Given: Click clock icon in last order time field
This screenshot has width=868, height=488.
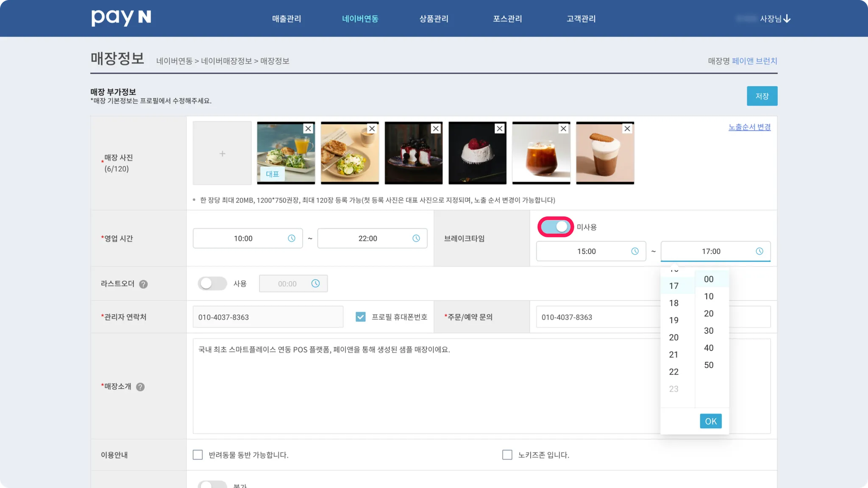Looking at the screenshot, I should (x=315, y=283).
